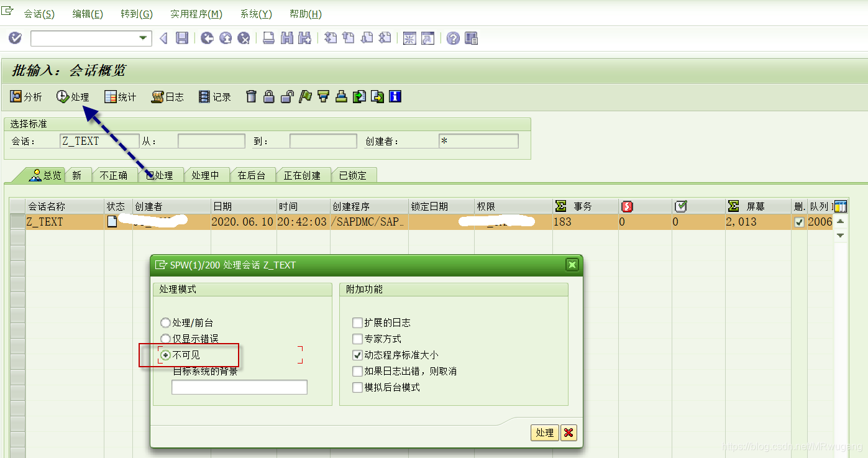This screenshot has height=458, width=868.
Task: Click the 统计 (Statistics) toolbar button
Action: tap(120, 96)
